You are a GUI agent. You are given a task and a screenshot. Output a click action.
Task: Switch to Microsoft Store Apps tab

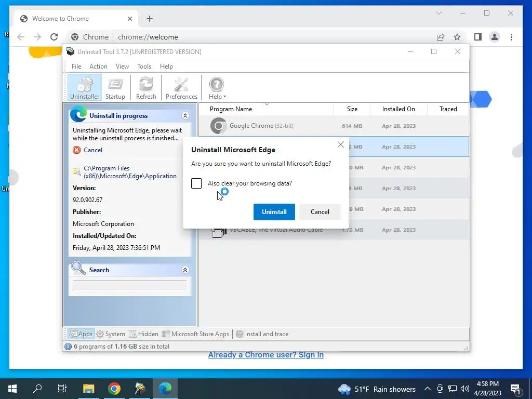tap(196, 334)
